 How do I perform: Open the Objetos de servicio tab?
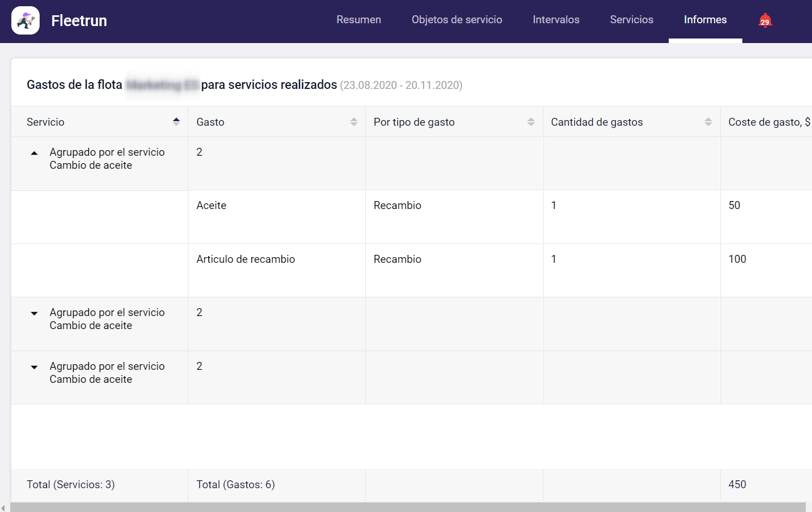click(x=456, y=20)
